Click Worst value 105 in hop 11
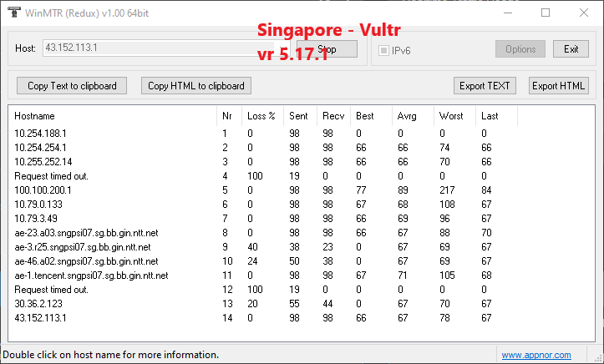The image size is (604, 364). 447,276
